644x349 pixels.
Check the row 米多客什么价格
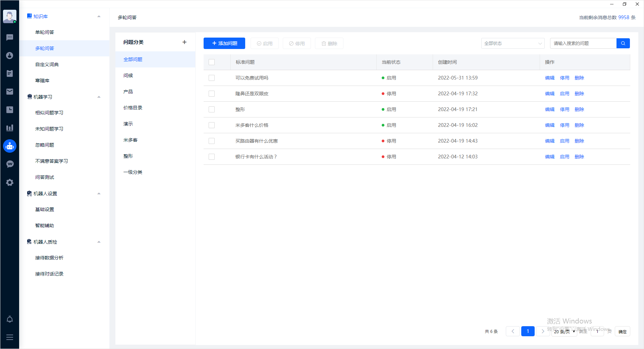point(212,125)
